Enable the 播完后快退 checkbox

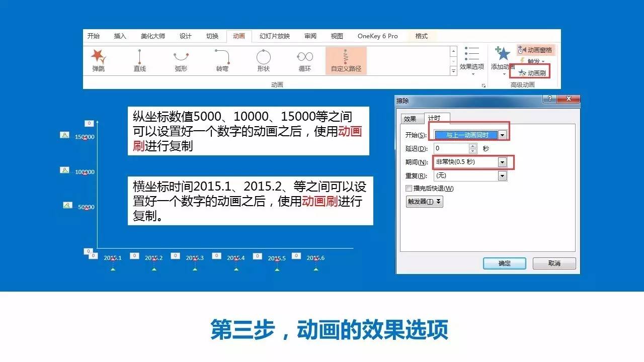coord(409,189)
